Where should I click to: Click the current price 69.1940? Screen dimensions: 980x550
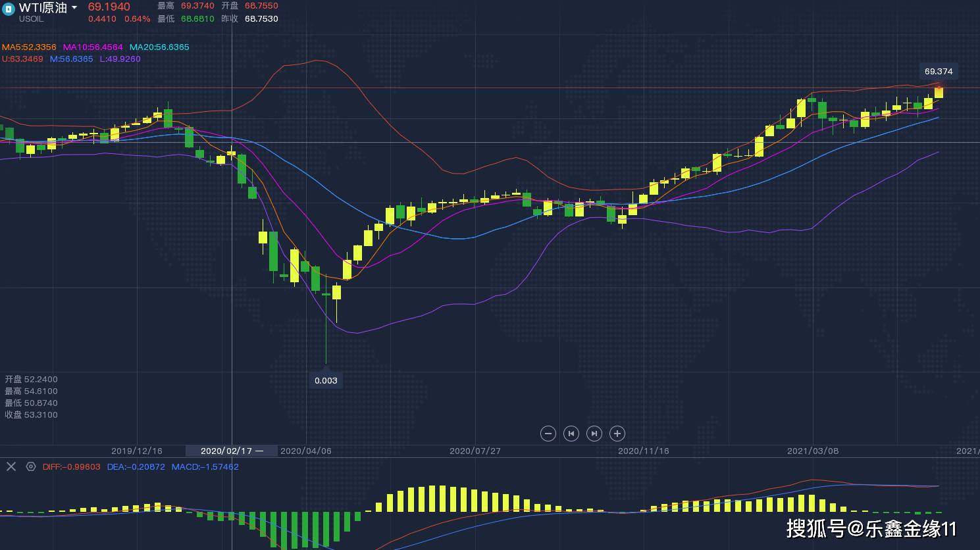pyautogui.click(x=109, y=7)
